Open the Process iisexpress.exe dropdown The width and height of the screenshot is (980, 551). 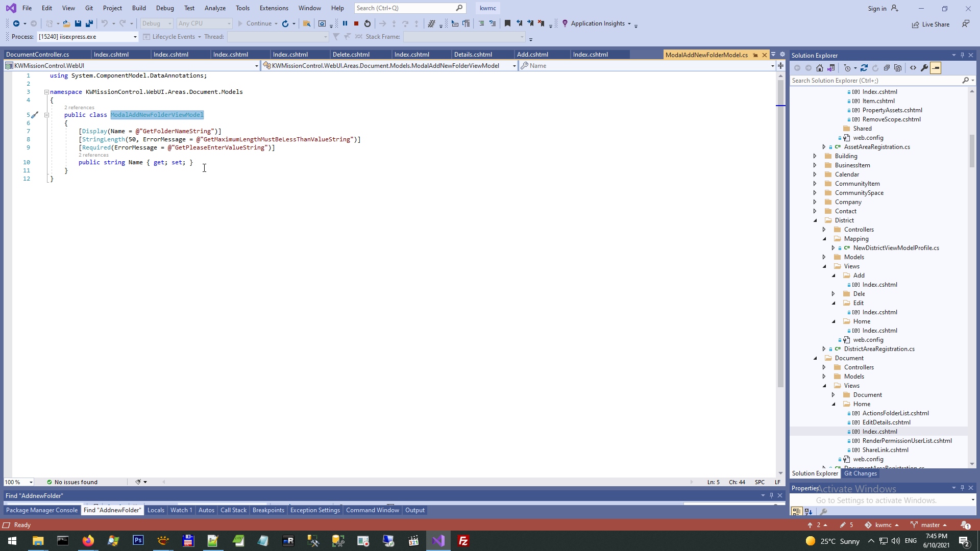point(135,37)
